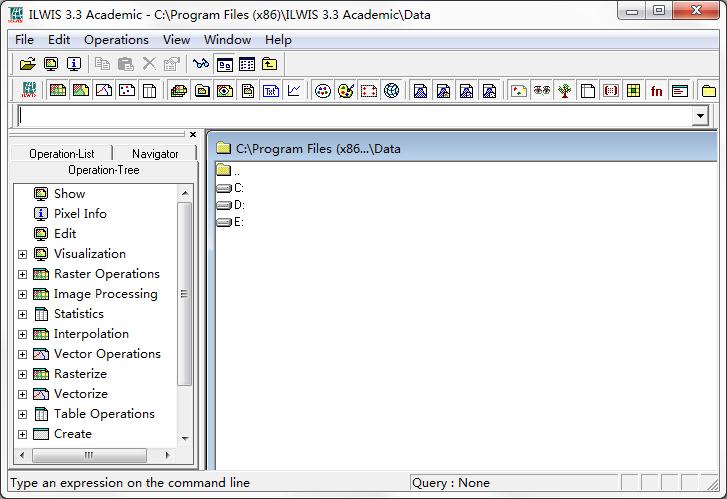Click the glasses Customize Catalog icon
The height and width of the screenshot is (499, 727).
[x=202, y=64]
